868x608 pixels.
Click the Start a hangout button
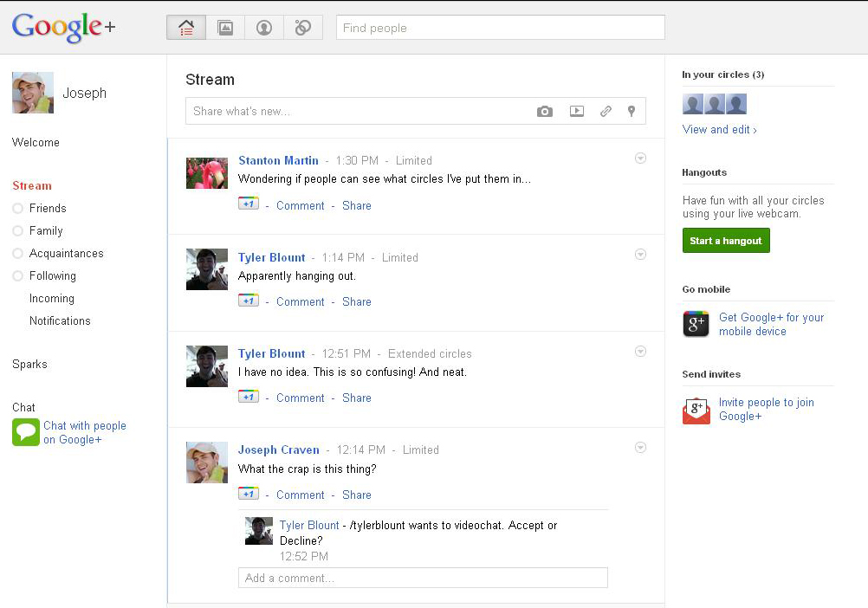[x=726, y=241]
